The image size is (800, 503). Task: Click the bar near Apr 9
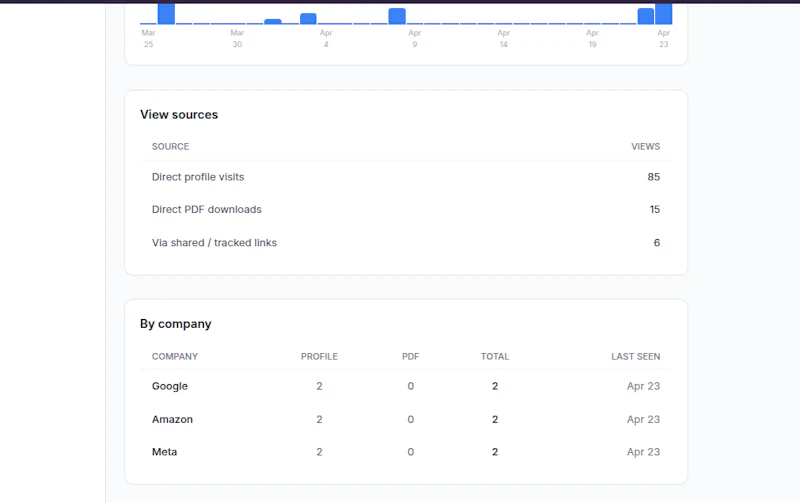tap(397, 16)
